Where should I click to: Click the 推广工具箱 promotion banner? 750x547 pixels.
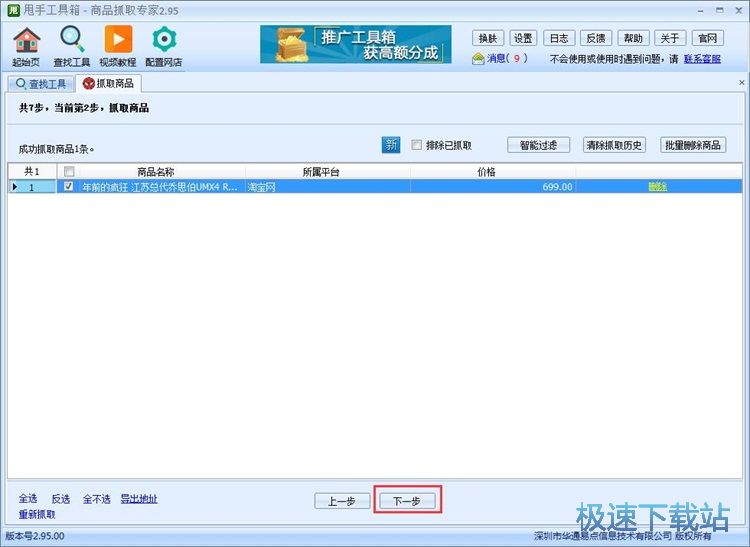point(356,44)
